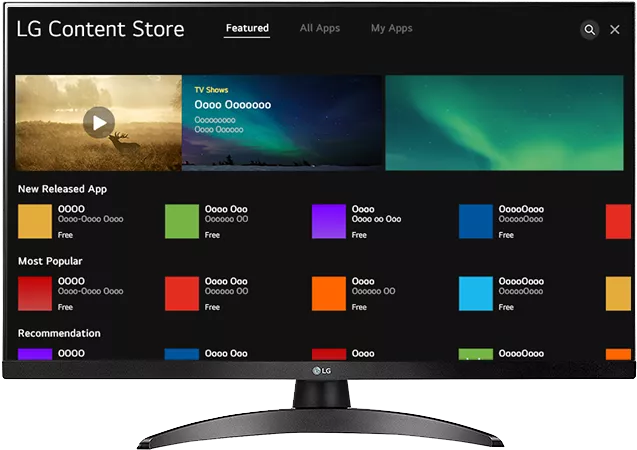Select the purple app icon in Recommendation
Image resolution: width=637 pixels, height=450 pixels.
coord(35,354)
